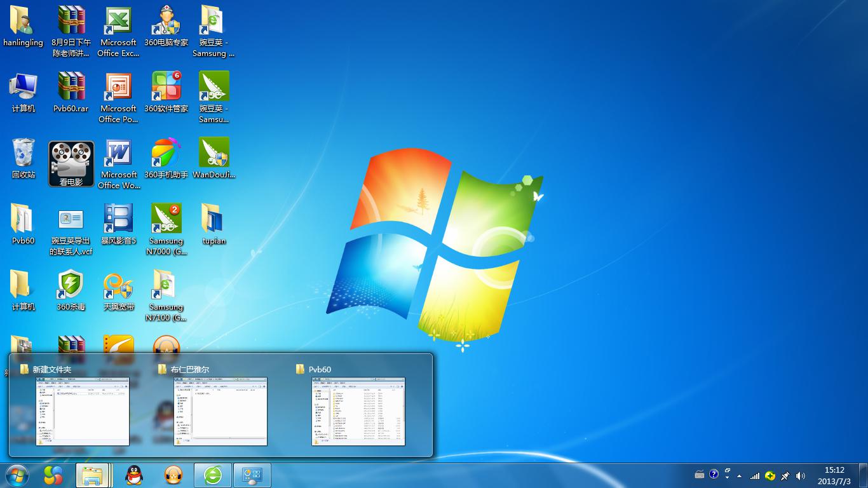Click the blue help question mark tray icon
The image size is (868, 488).
click(x=714, y=474)
